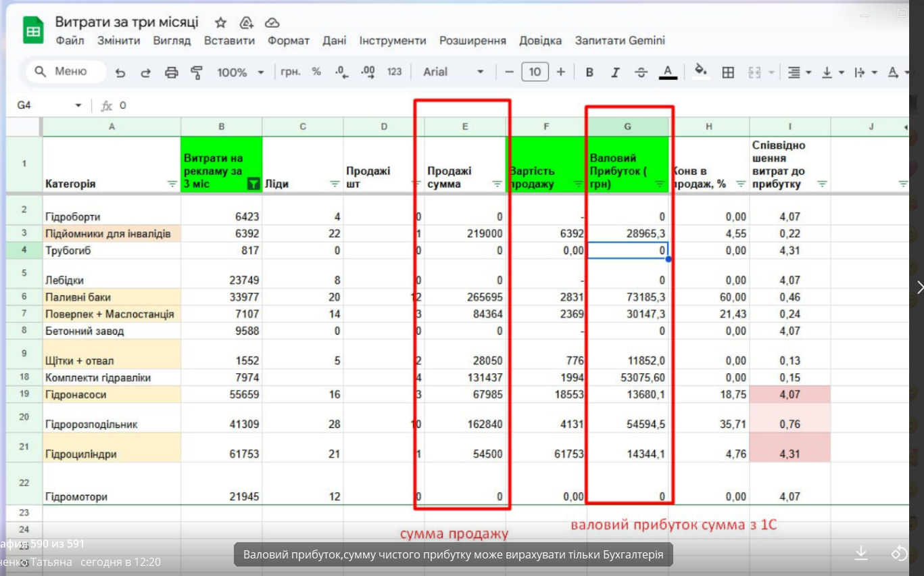The height and width of the screenshot is (576, 924).
Task: Toggle strikethrough formatting
Action: pyautogui.click(x=641, y=72)
